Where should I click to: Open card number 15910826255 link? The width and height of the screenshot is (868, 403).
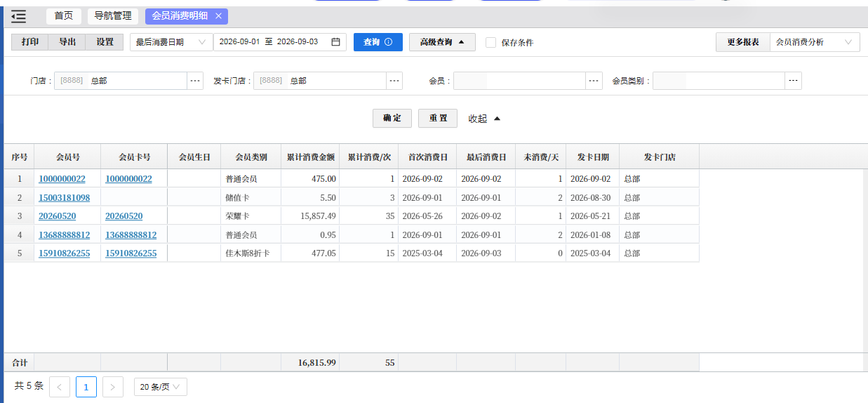[131, 253]
